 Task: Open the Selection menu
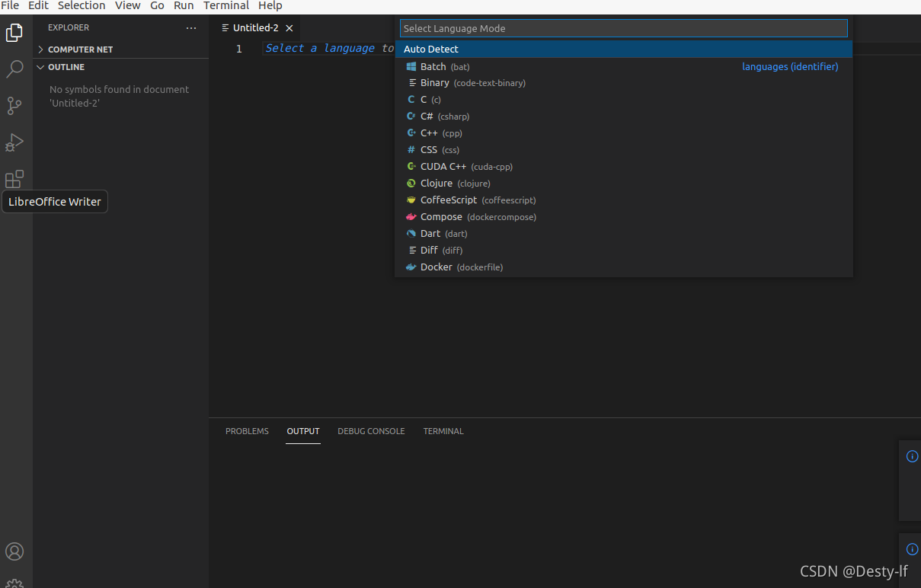pyautogui.click(x=82, y=5)
